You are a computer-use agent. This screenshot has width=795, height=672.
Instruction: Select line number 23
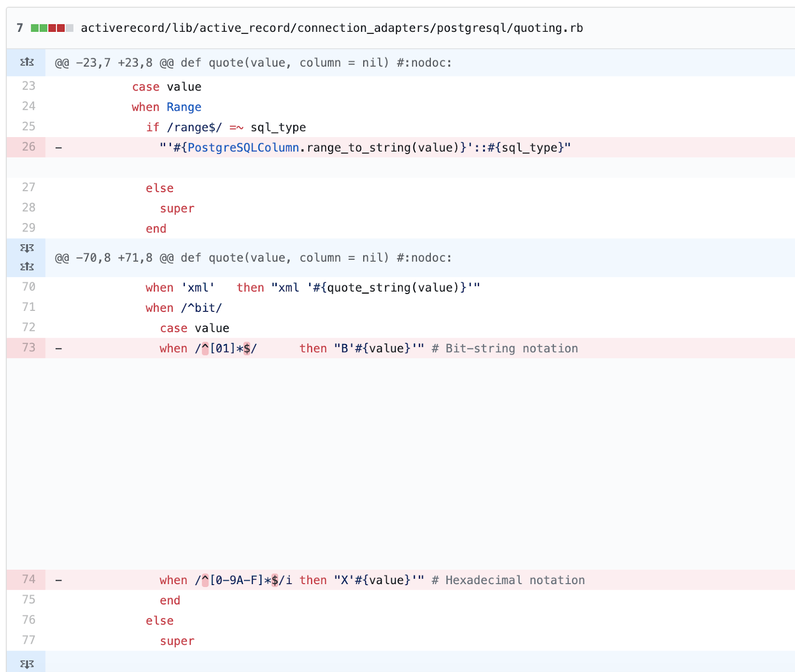[28, 86]
